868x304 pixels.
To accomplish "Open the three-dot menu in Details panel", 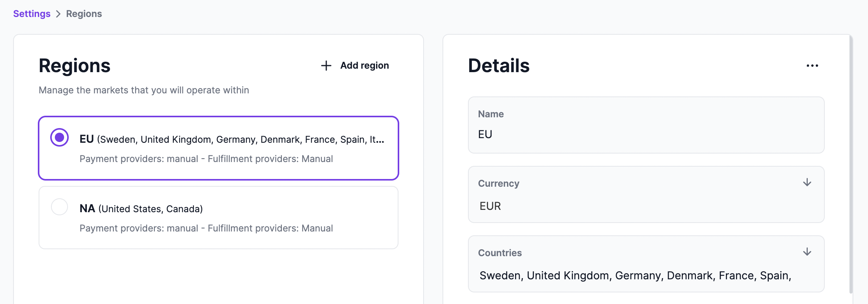I will (x=812, y=66).
